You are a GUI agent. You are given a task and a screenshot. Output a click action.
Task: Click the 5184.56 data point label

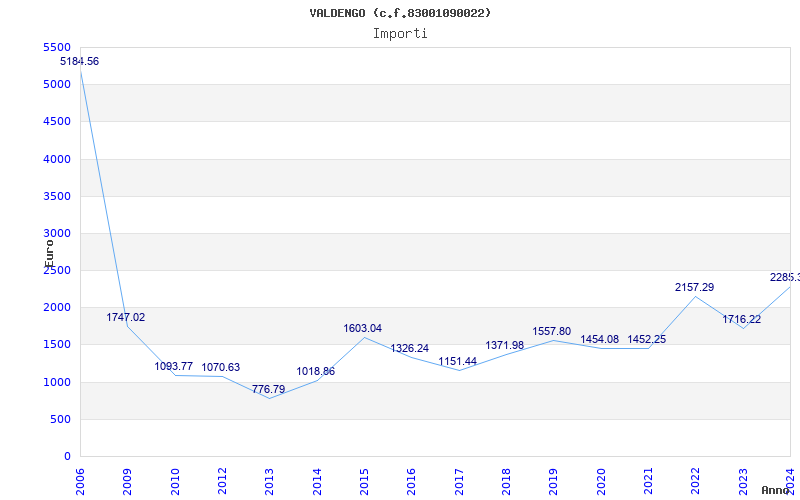80,61
